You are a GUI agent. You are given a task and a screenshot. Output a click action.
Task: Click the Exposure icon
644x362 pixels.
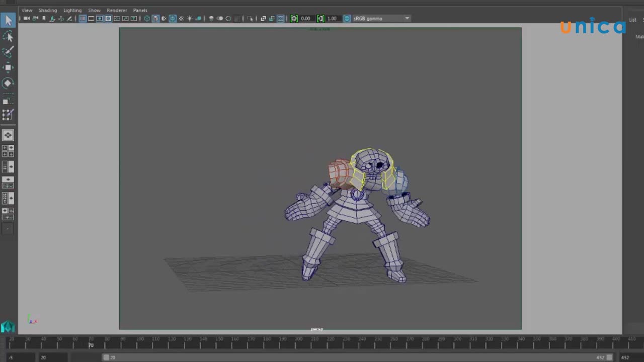pos(294,19)
